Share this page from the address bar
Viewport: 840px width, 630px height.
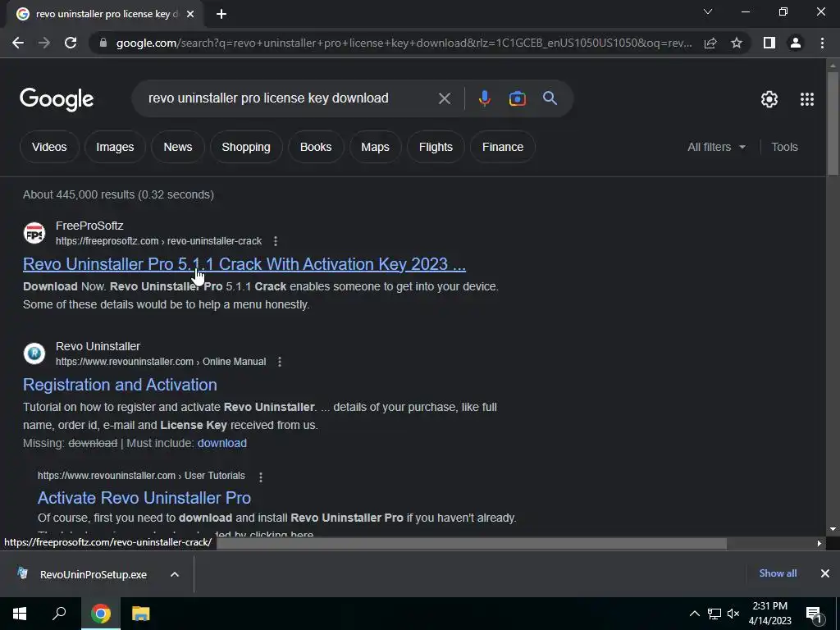click(x=710, y=43)
